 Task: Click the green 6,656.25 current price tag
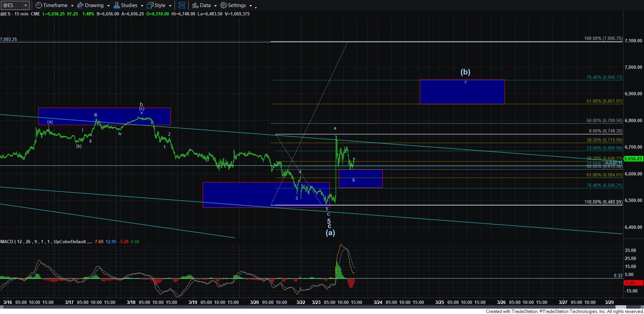(633, 159)
